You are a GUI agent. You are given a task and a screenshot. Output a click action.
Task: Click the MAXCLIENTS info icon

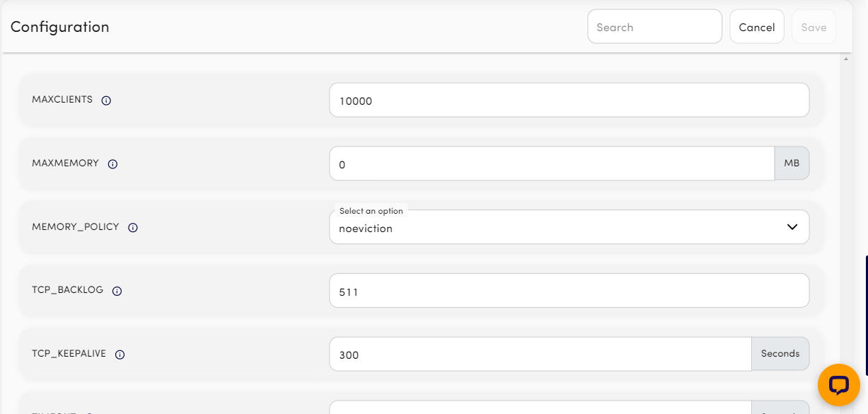coord(106,100)
